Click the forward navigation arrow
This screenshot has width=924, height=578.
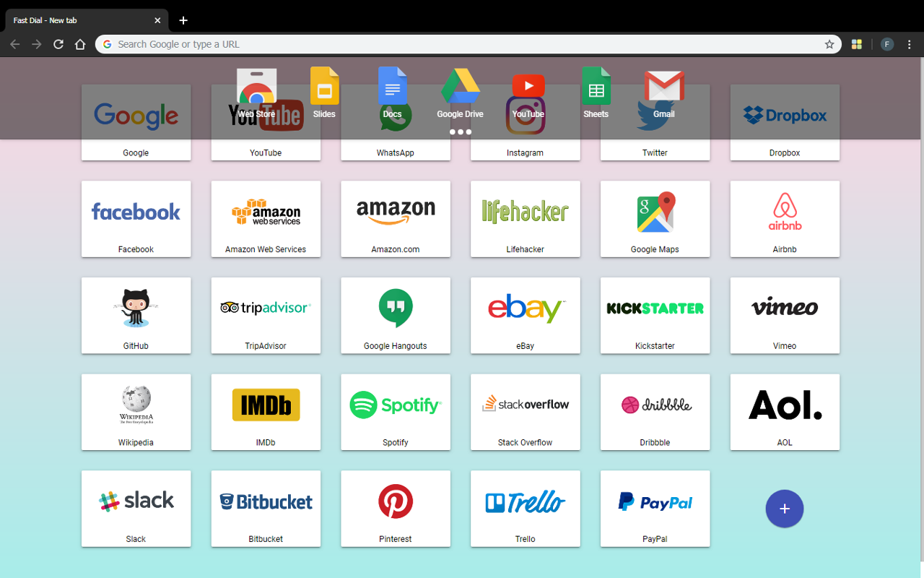(x=37, y=44)
